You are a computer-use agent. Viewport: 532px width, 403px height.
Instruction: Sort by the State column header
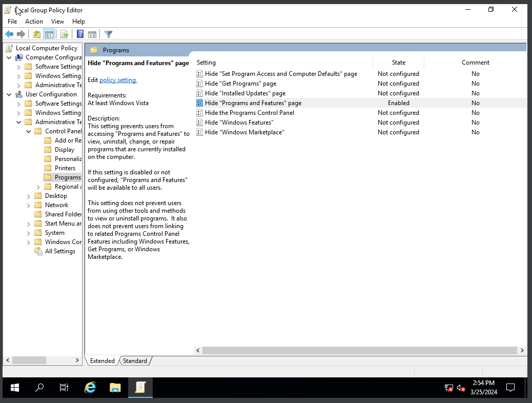pos(398,63)
